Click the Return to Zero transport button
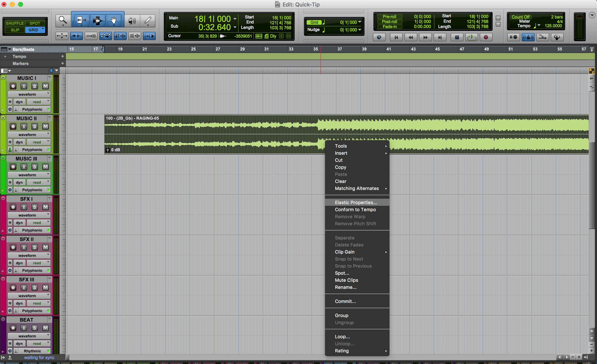Viewport: 597px width, 364px height. point(396,37)
